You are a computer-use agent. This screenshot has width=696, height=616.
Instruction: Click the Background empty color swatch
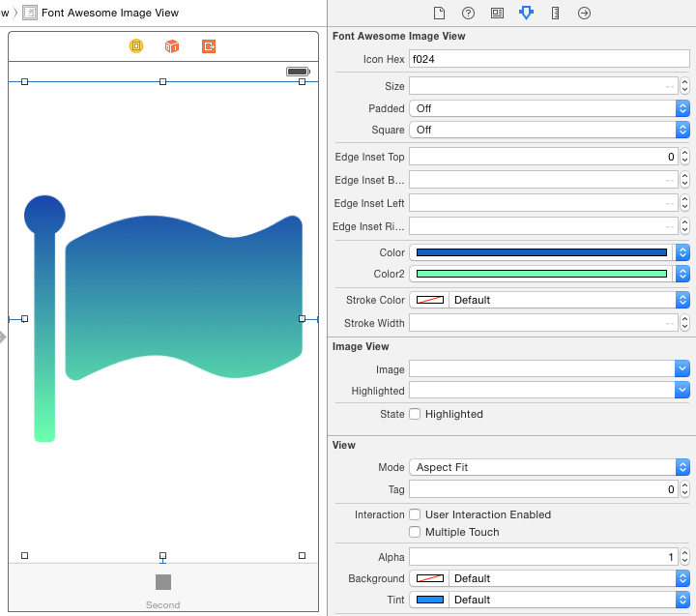click(x=429, y=578)
